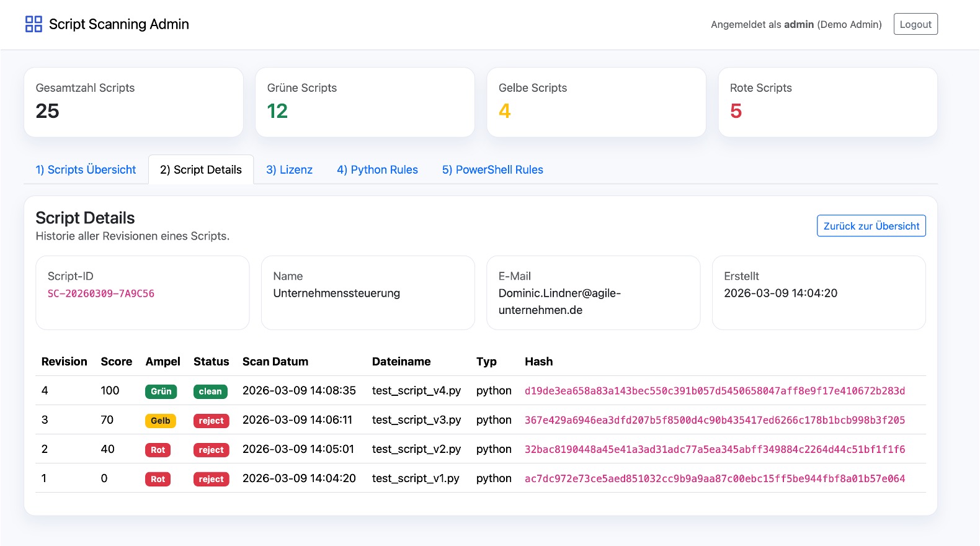Viewport: 980px width, 546px height.
Task: Click the Grüne Scripts count 12
Action: tap(277, 111)
